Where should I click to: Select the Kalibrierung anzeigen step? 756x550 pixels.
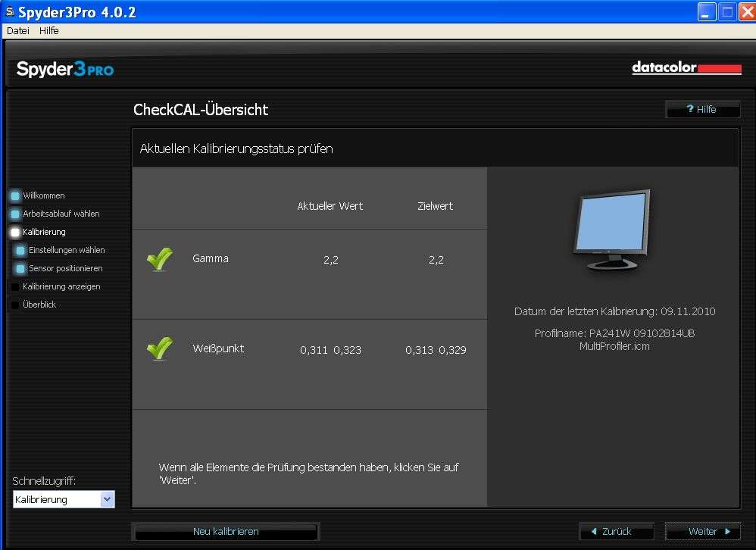[x=61, y=286]
